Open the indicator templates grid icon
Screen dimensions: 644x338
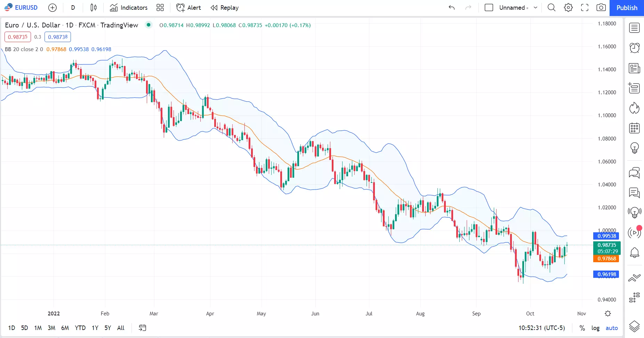[160, 8]
